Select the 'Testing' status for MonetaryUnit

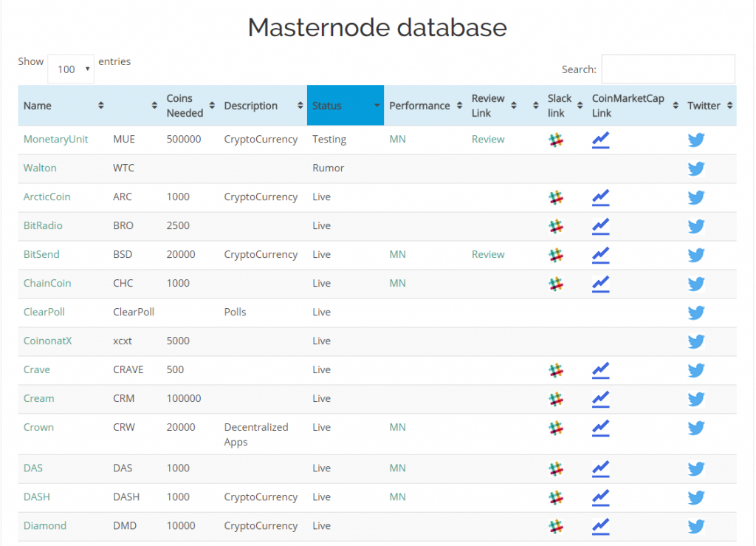[329, 140]
